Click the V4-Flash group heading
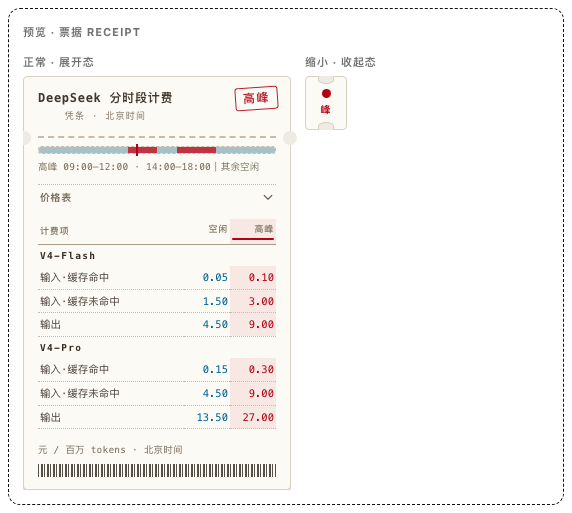The width and height of the screenshot is (572, 513). [67, 256]
